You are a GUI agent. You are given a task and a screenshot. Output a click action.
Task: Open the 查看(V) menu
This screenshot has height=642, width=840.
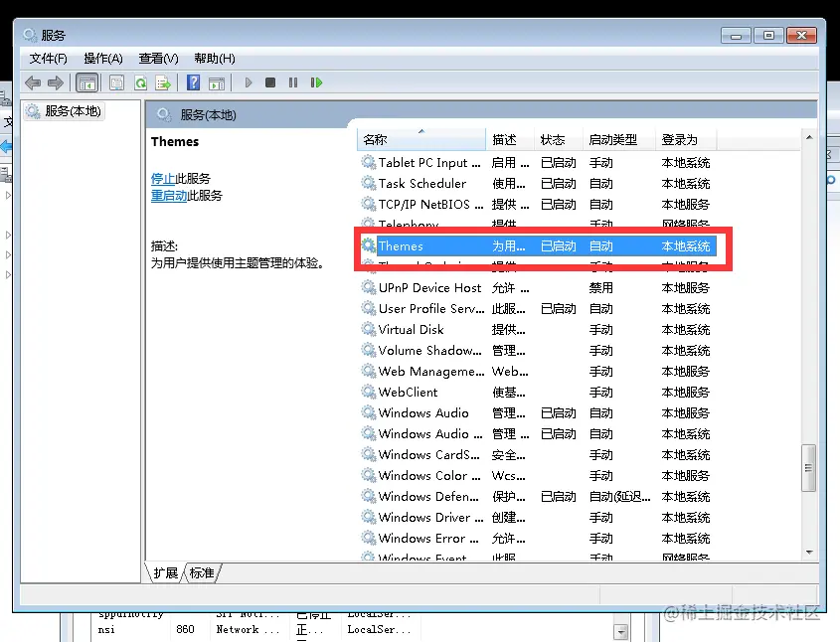[x=159, y=59]
